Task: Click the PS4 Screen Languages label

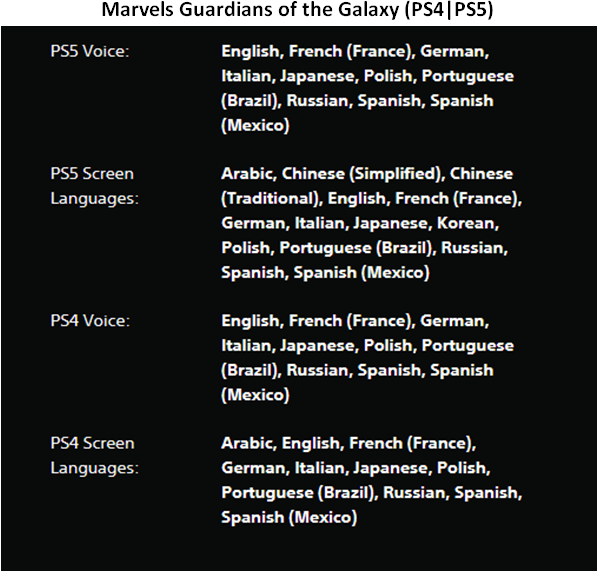Action: pyautogui.click(x=94, y=456)
